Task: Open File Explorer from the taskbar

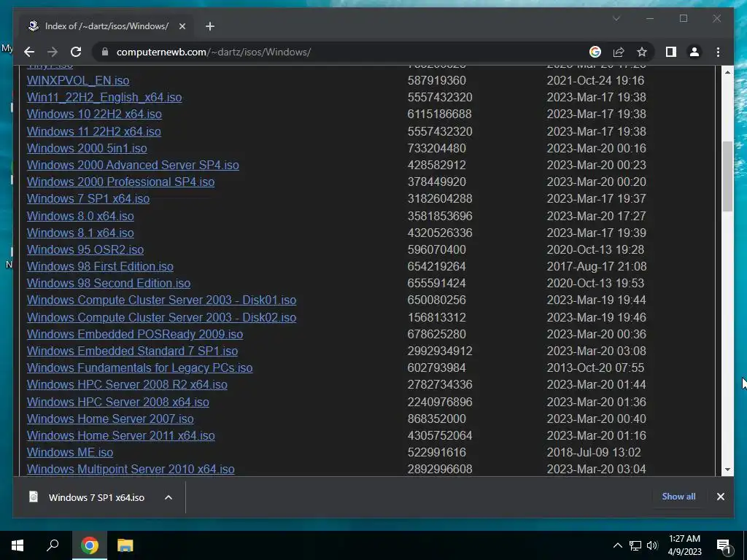Action: tap(125, 545)
